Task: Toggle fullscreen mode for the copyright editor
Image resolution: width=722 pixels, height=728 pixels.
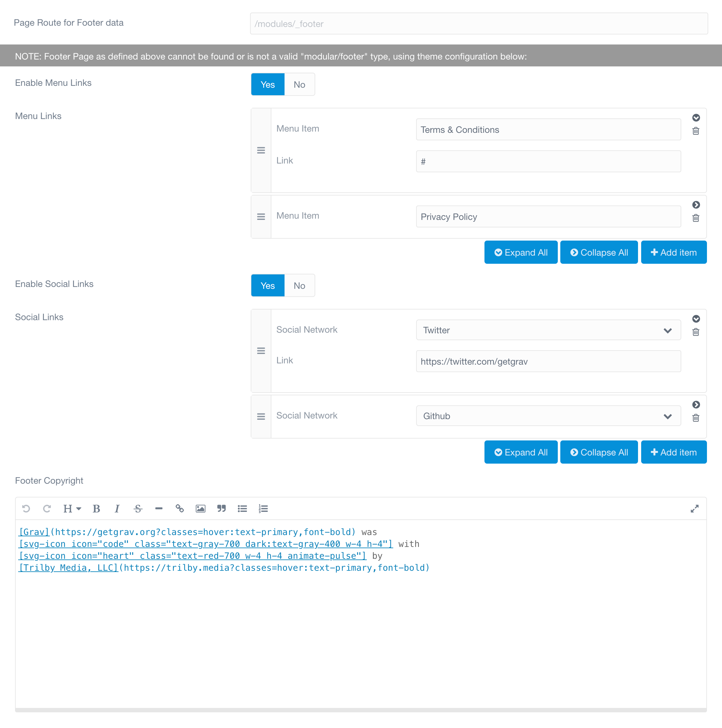Action: coord(694,509)
